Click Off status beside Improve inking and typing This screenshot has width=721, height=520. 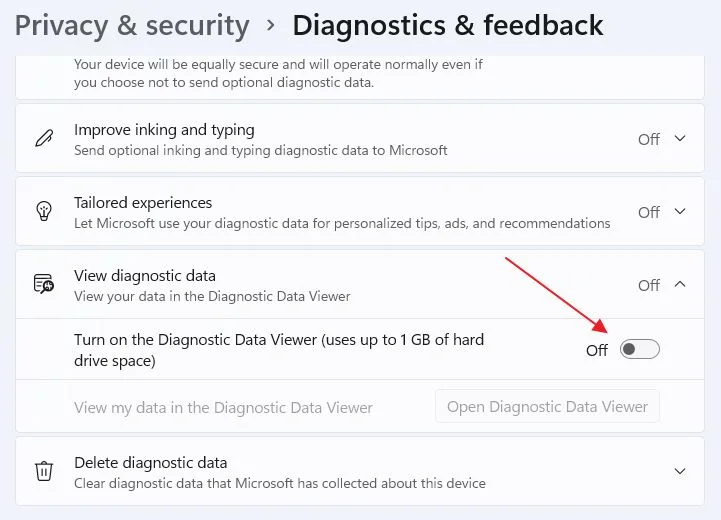tap(649, 139)
